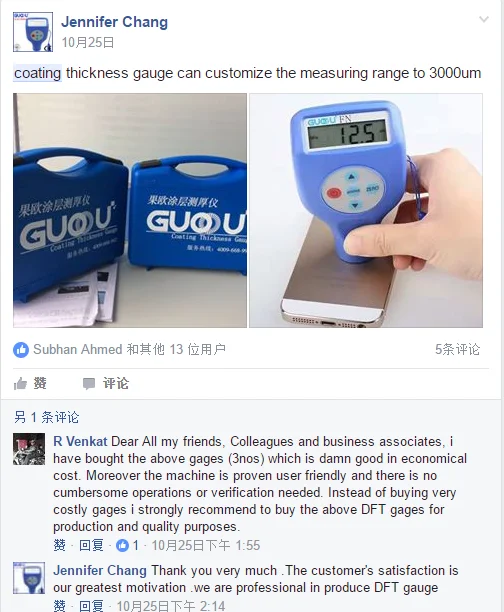Expand 另 1 条评论 hidden comment
The height and width of the screenshot is (612, 504).
[x=46, y=417]
